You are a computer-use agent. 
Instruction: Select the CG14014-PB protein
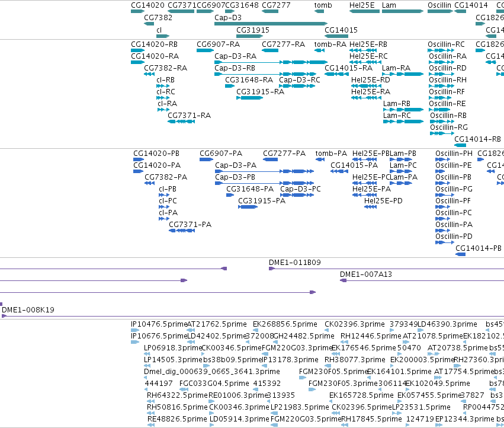click(461, 254)
